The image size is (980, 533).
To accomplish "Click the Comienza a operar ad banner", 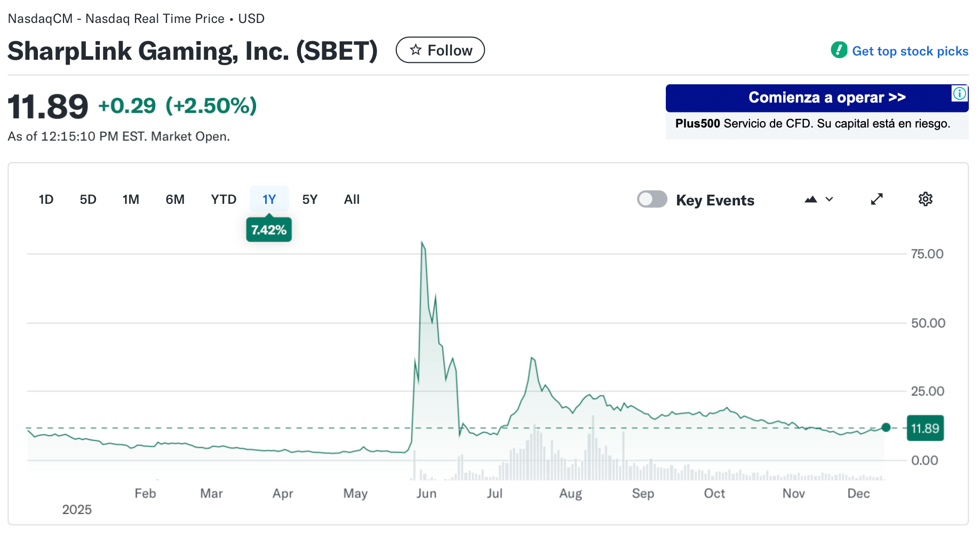I will point(816,98).
